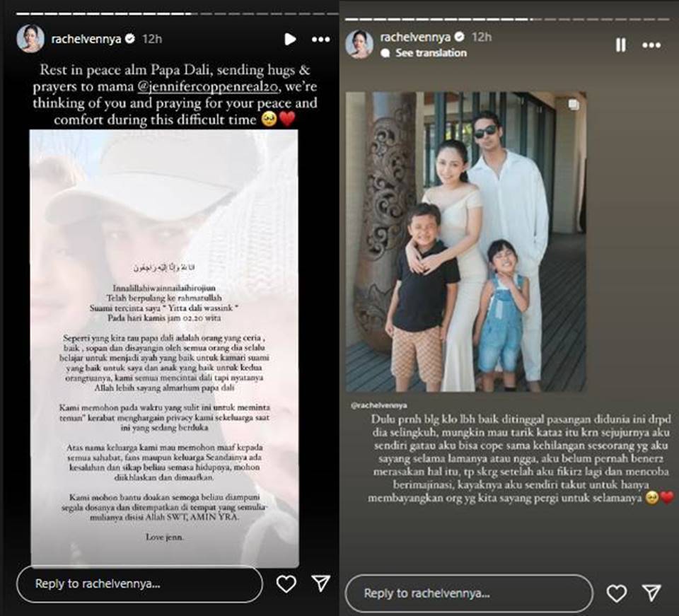Screen dimensions: 679x616
Task: Click See translation on right story
Action: tap(431, 53)
